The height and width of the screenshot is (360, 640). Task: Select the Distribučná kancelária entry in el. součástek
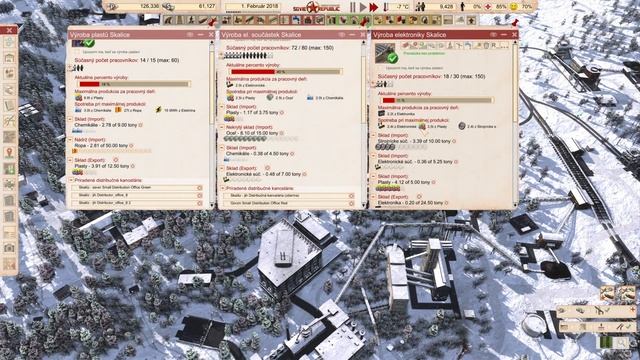(289, 196)
